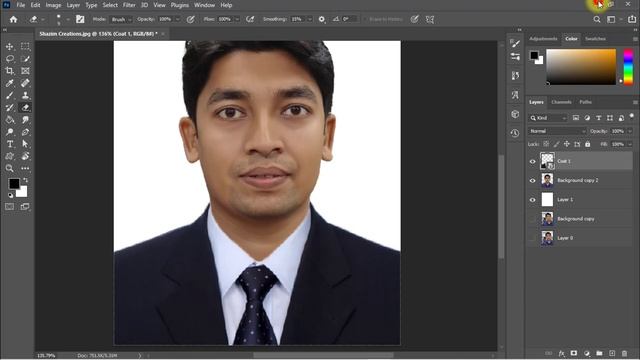The height and width of the screenshot is (360, 640).
Task: Select the Clone Stamp tool
Action: tap(25, 96)
